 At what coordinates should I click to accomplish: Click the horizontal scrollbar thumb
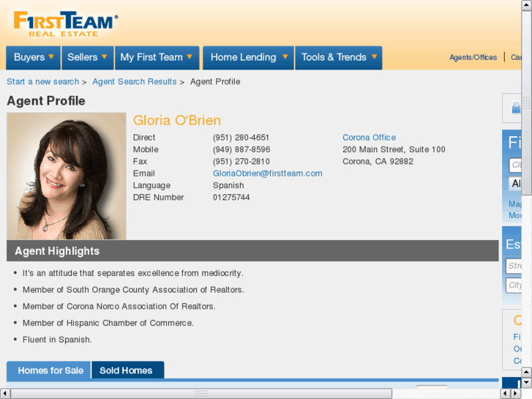tap(201, 393)
